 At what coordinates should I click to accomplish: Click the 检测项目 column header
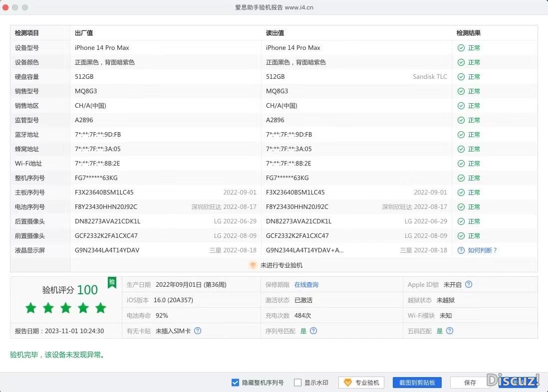(27, 33)
